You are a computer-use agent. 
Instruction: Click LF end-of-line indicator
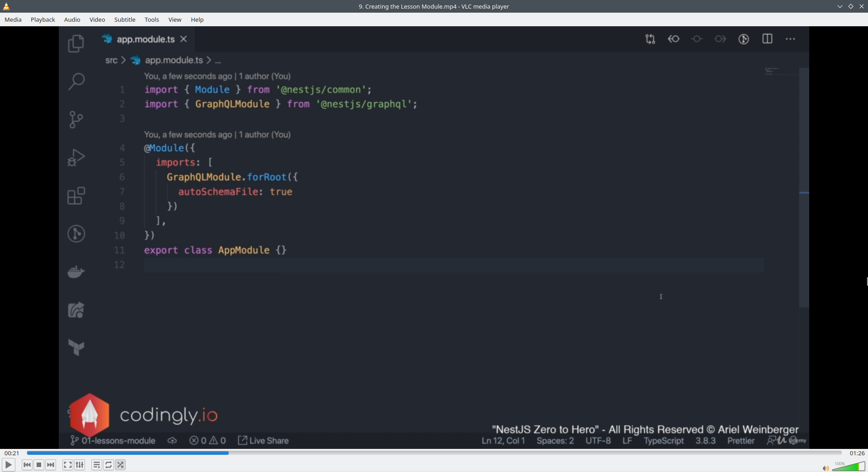click(627, 441)
